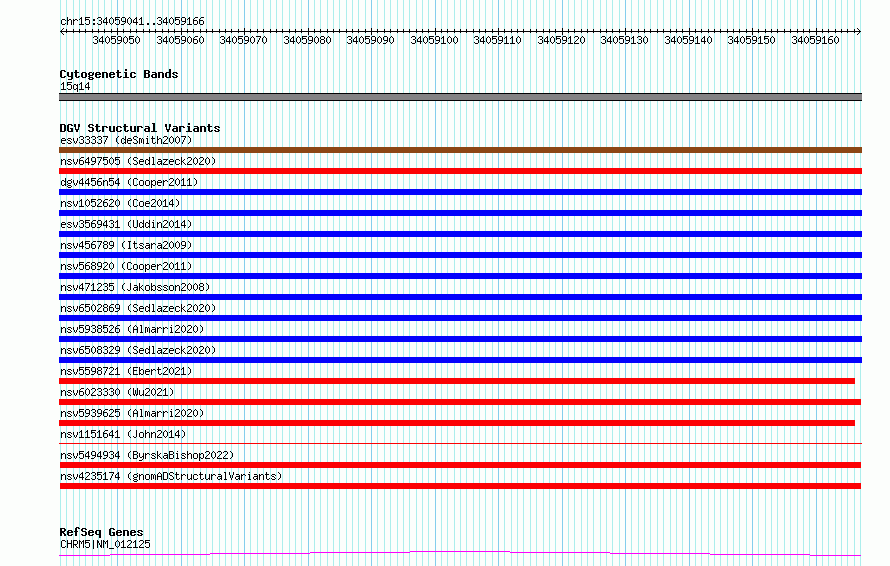Image resolution: width=890 pixels, height=566 pixels.
Task: Click the red nsv6497505 variant bar
Action: pyautogui.click(x=460, y=171)
